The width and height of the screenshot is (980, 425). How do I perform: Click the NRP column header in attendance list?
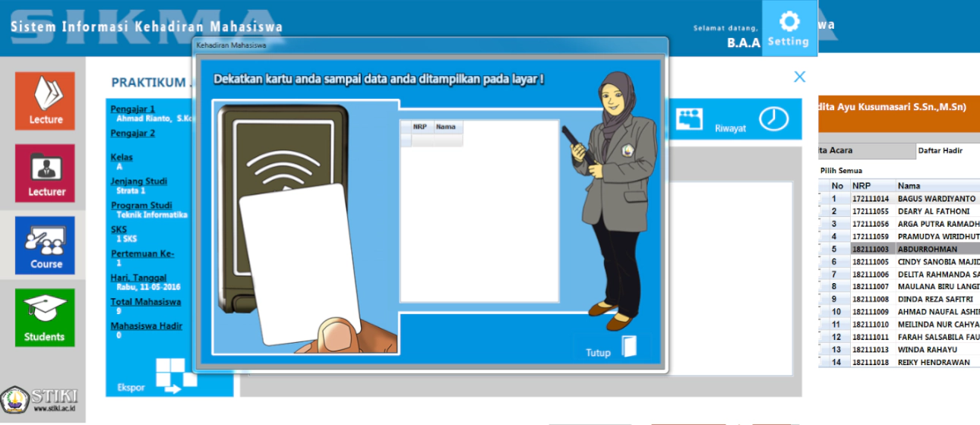tap(872, 185)
